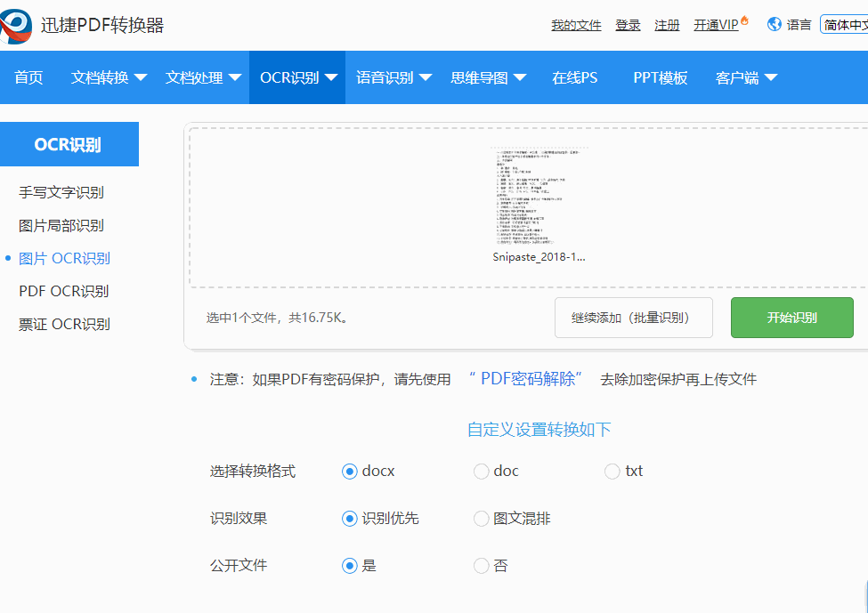868x613 pixels.
Task: Click the 注册 link
Action: point(667,25)
